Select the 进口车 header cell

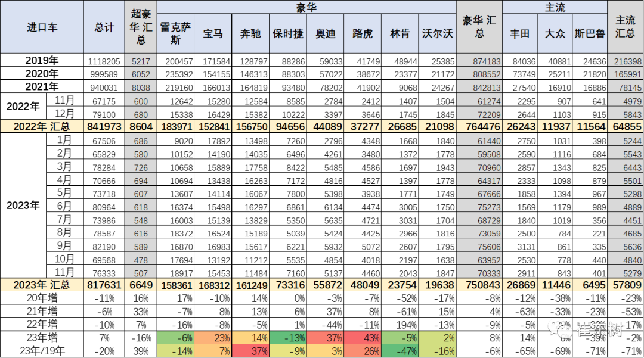[42, 27]
